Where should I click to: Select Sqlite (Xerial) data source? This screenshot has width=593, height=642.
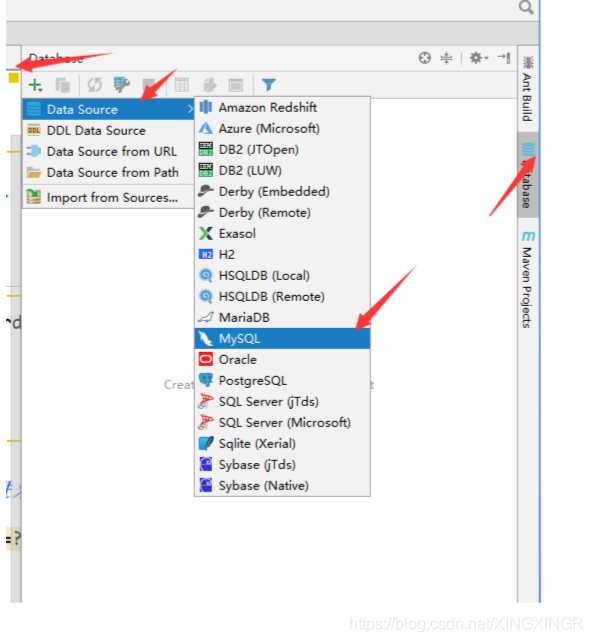283,443
